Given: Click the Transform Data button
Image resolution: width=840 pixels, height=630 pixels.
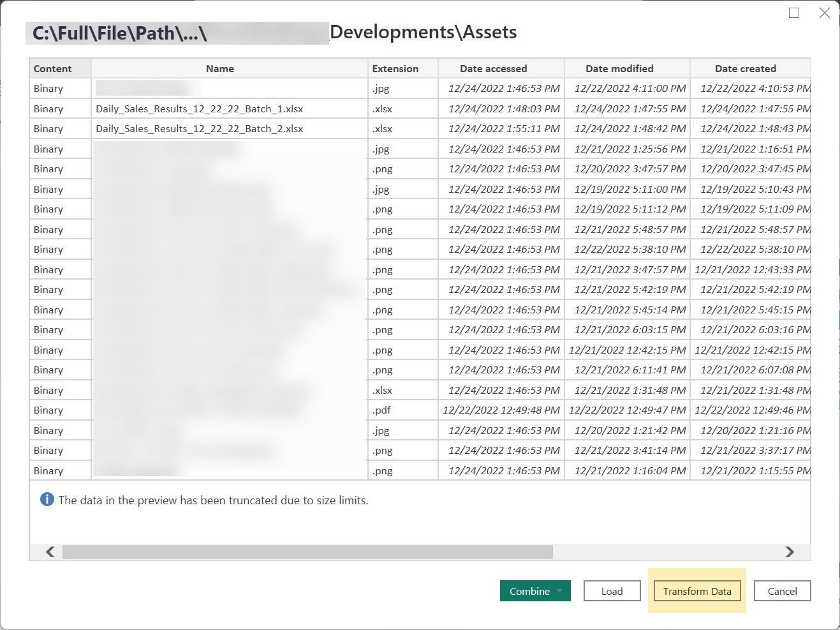Looking at the screenshot, I should [697, 591].
